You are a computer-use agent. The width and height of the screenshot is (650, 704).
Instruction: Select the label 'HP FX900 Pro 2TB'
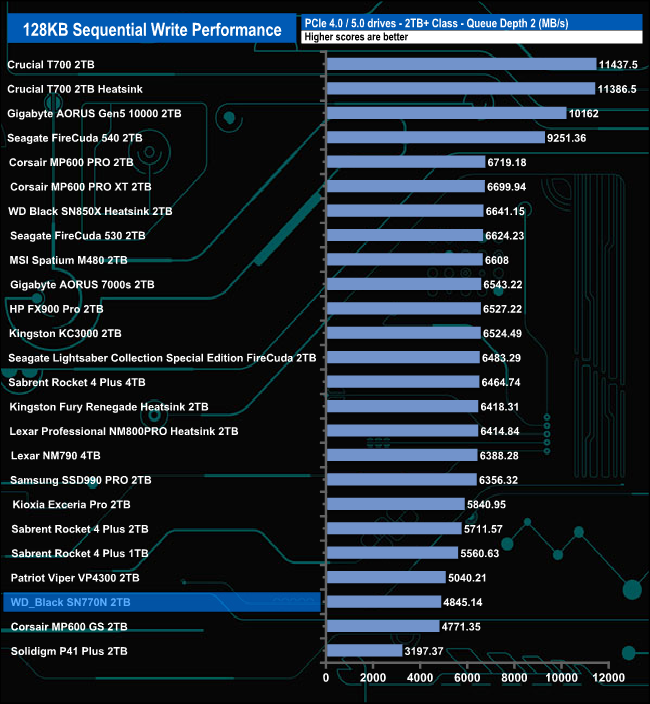click(x=56, y=309)
